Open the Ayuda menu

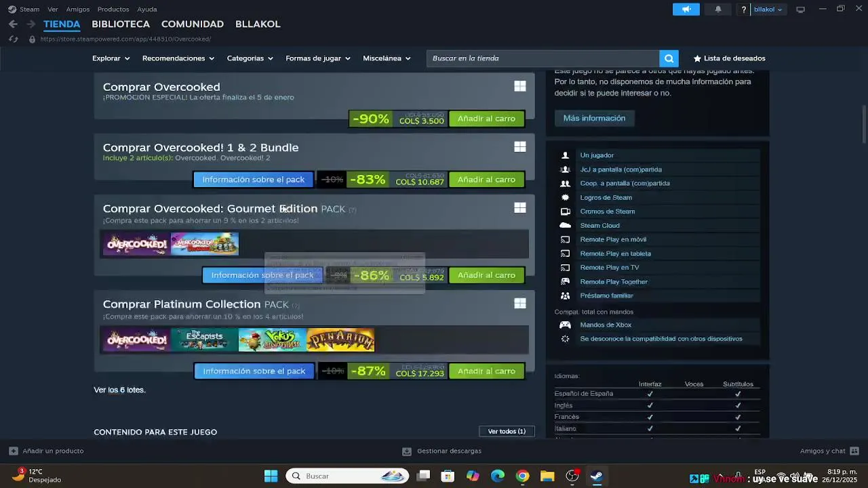coord(147,9)
